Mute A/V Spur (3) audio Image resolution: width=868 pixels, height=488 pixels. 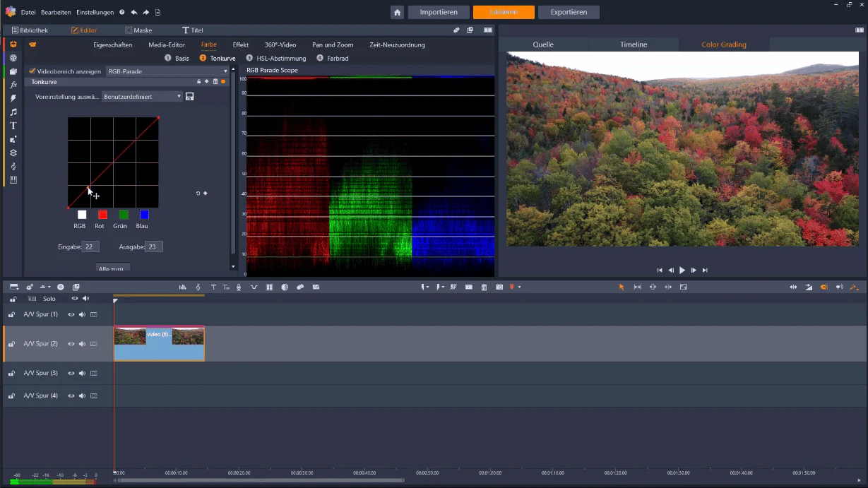(x=82, y=373)
